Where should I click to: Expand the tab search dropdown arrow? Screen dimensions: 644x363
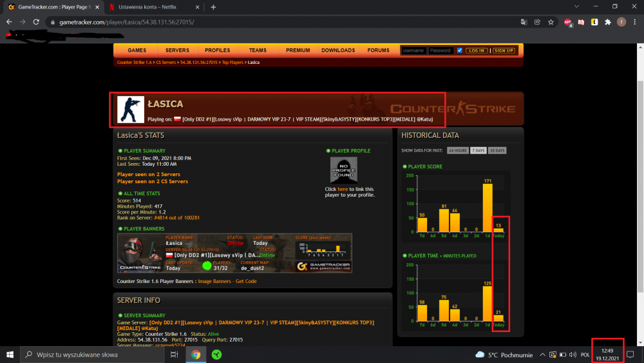[x=576, y=6]
